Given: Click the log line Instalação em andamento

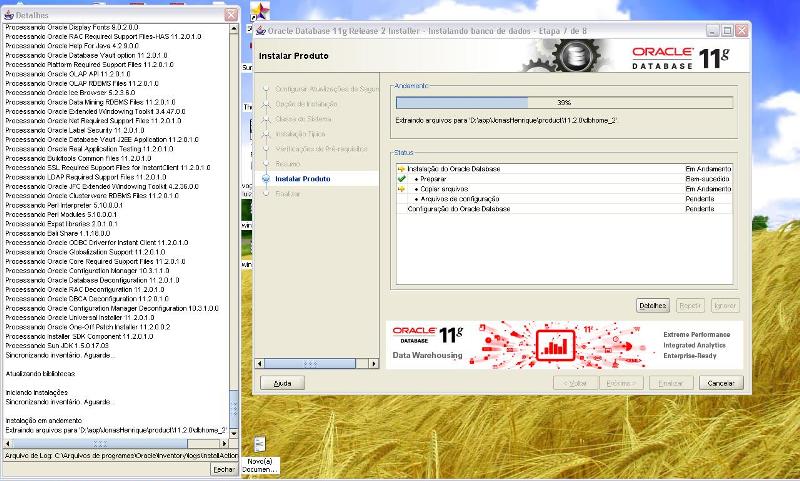Looking at the screenshot, I should coord(43,421).
